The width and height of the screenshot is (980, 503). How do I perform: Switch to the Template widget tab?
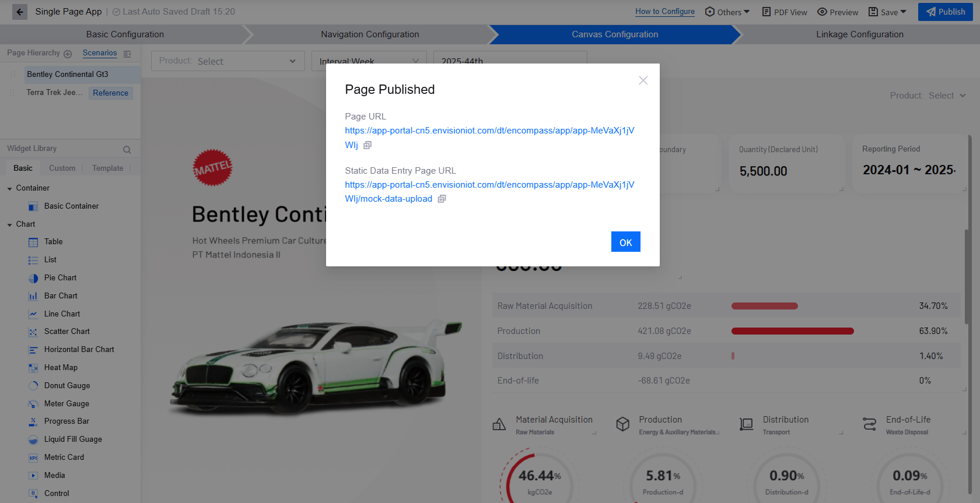(x=108, y=168)
